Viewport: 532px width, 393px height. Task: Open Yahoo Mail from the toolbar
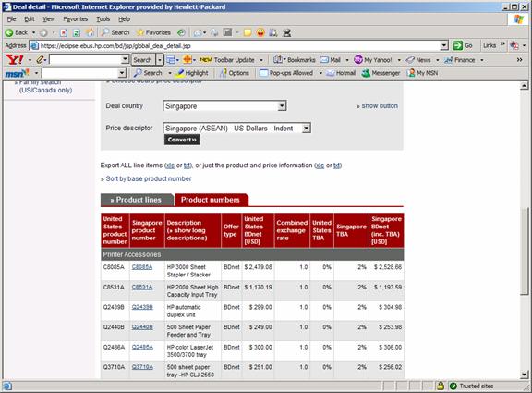[x=330, y=60]
